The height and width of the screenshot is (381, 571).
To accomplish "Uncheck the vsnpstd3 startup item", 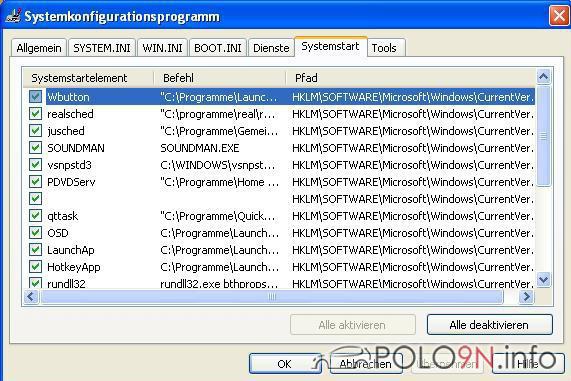I will tap(35, 165).
